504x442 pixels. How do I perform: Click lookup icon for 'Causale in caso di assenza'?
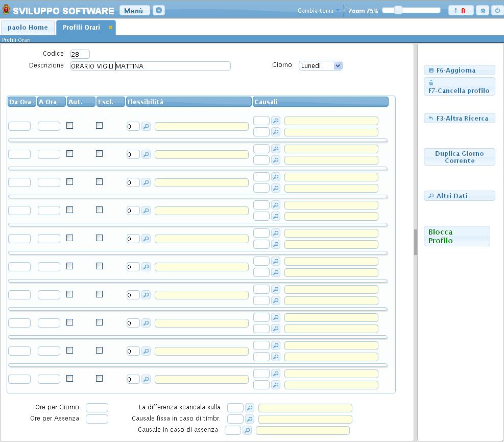pyautogui.click(x=247, y=430)
